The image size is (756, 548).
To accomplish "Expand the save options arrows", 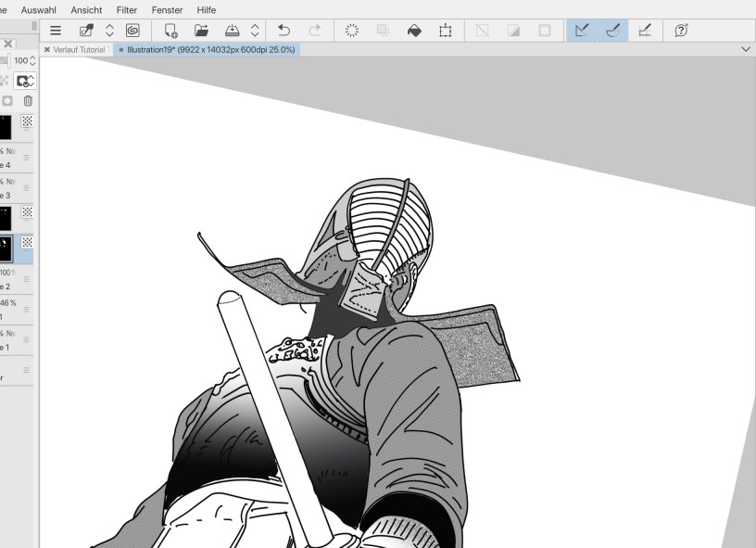I will 255,31.
